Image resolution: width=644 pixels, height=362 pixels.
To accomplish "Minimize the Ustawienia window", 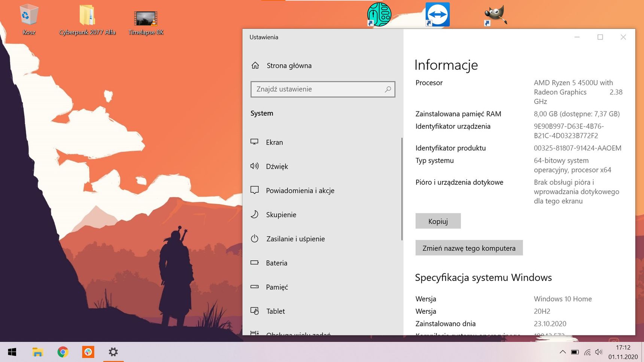I will pos(577,37).
